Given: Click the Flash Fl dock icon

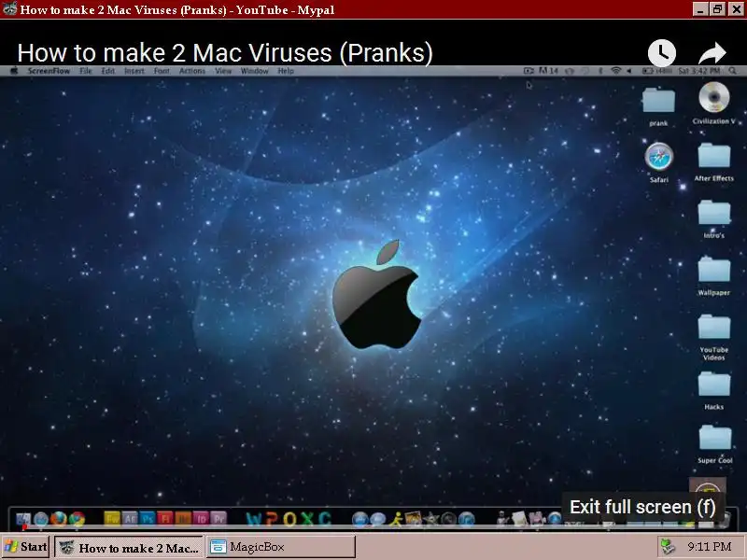Looking at the screenshot, I should tap(165, 518).
